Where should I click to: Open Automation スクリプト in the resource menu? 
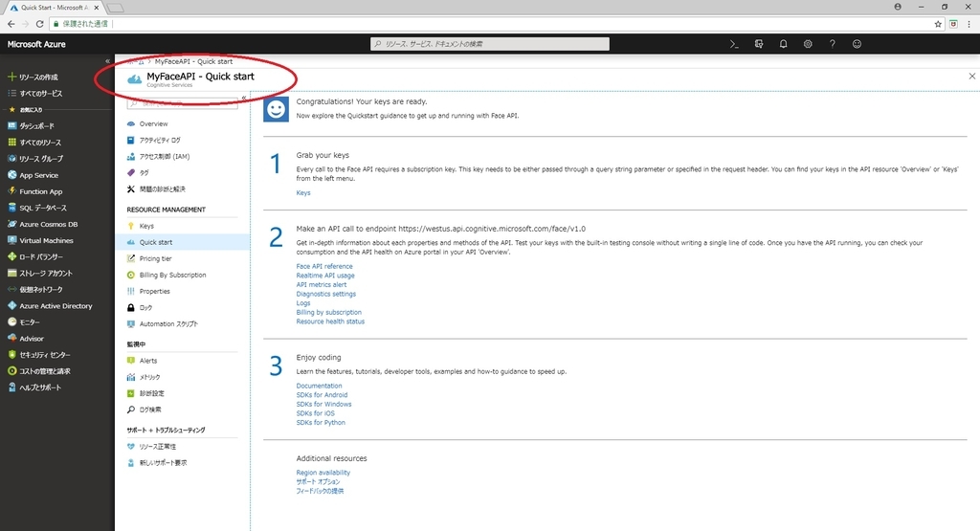pyautogui.click(x=168, y=323)
